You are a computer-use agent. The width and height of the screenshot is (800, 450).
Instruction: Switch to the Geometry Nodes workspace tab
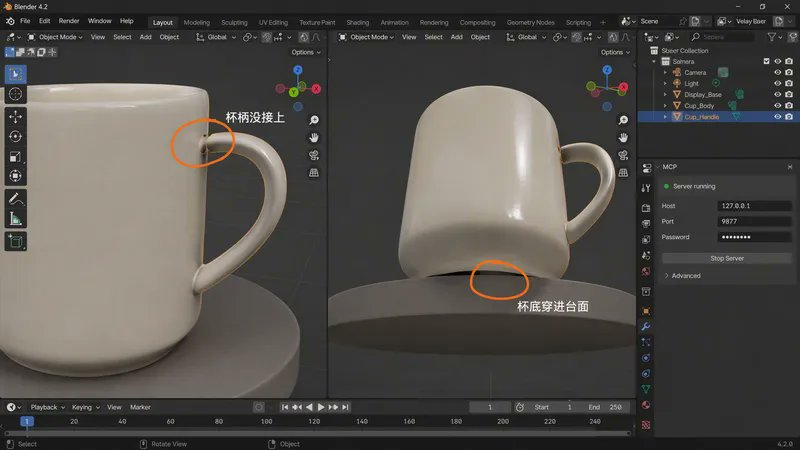point(531,22)
